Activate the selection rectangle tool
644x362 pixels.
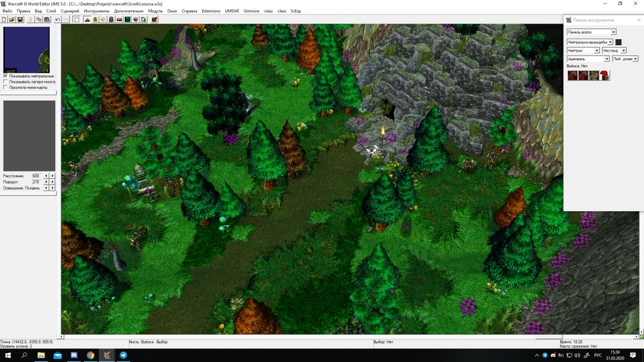point(76,20)
